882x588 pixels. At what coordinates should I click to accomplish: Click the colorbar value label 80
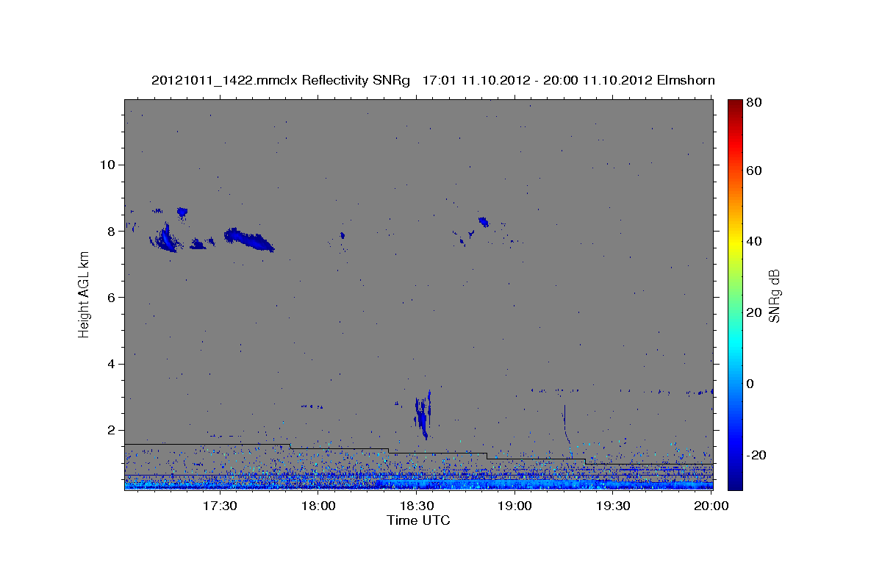pyautogui.click(x=756, y=103)
